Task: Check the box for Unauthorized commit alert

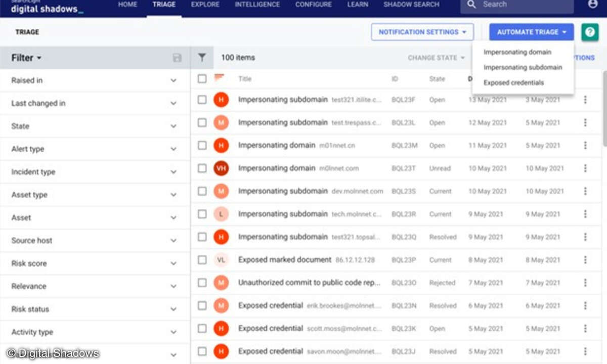Action: coord(202,283)
